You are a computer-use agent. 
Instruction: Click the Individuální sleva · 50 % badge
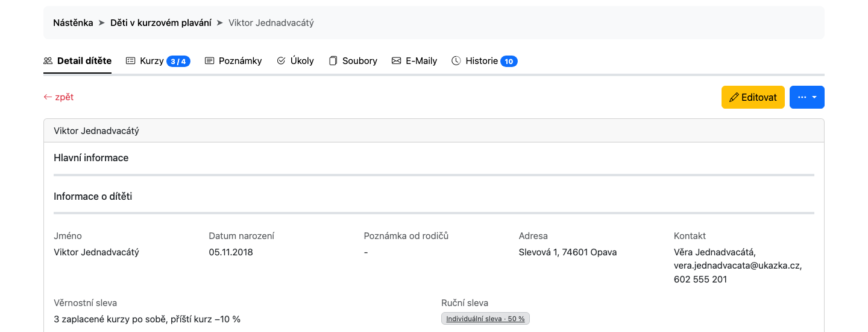coord(485,319)
